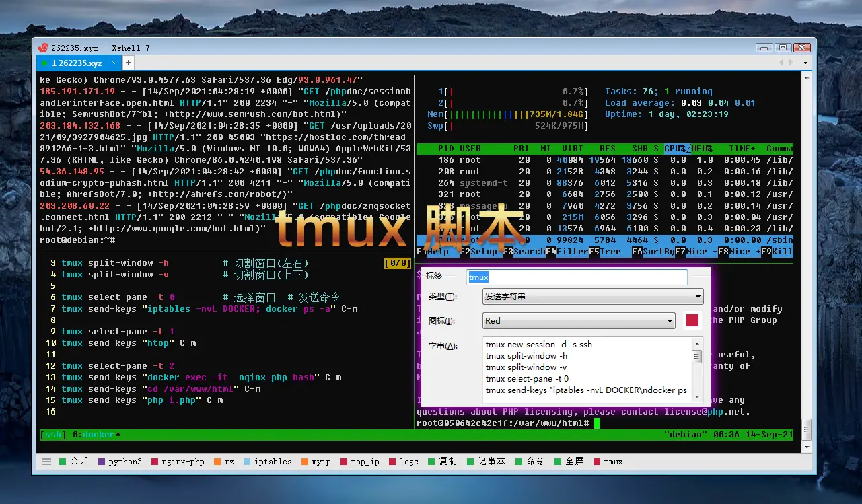The image size is (862, 504).
Task: Go to next tab using right arrow
Action: (791, 63)
